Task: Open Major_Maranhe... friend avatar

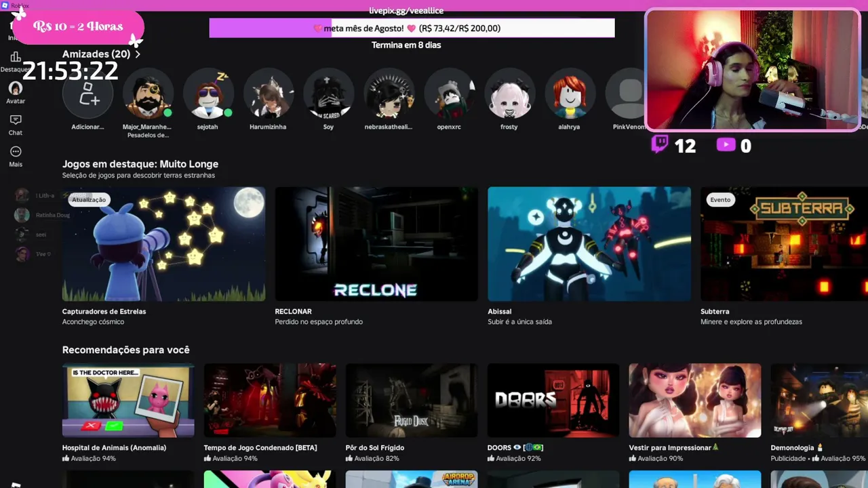Action: pos(148,94)
